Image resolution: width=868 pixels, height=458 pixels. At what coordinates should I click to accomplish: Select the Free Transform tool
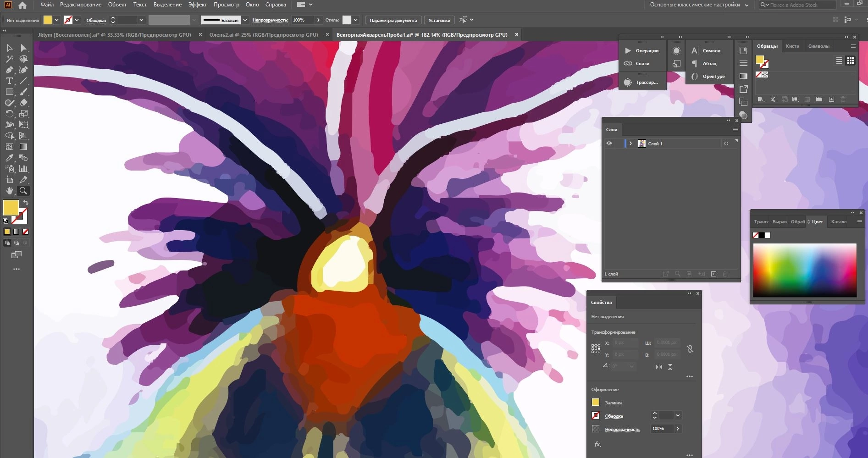23,125
